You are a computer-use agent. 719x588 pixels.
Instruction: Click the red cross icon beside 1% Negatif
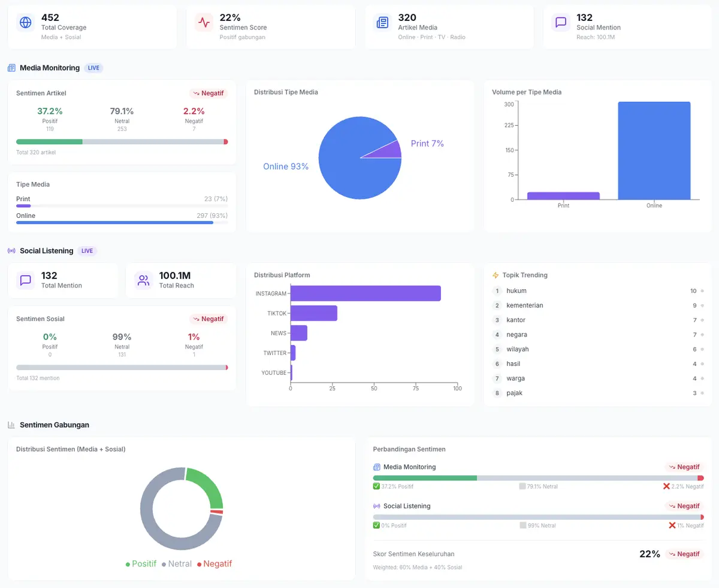point(672,525)
